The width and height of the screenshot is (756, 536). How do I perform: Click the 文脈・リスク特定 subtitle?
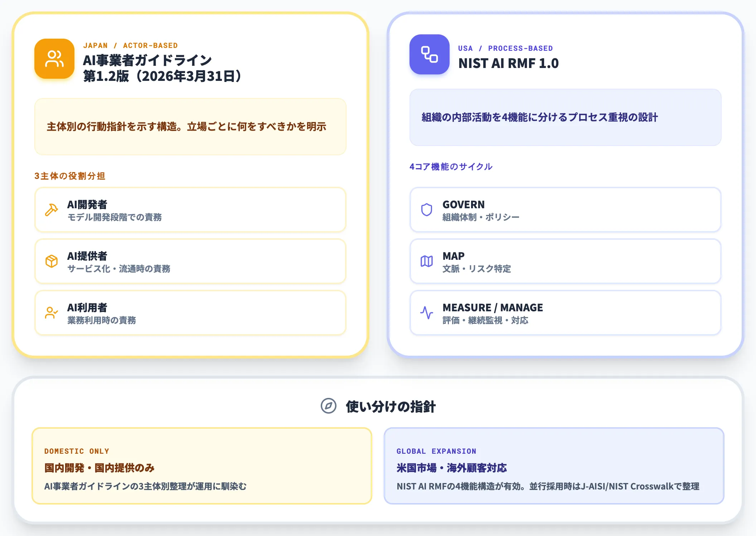tap(476, 269)
